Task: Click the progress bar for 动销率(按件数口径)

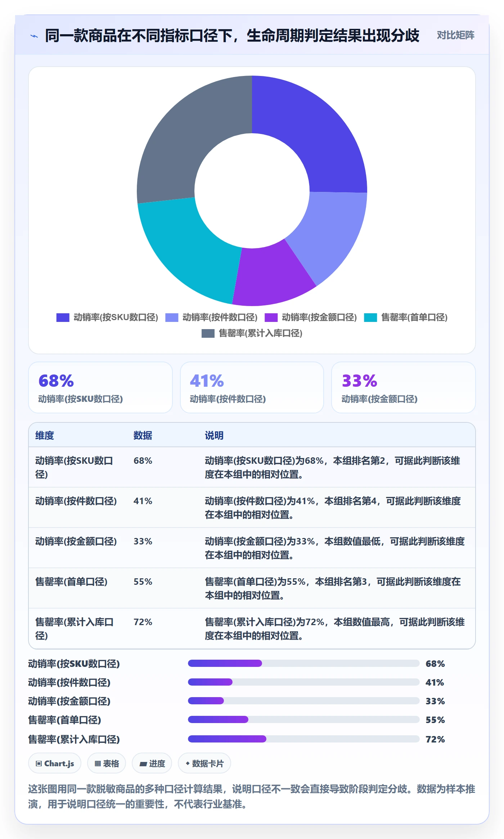Action: pos(304,682)
